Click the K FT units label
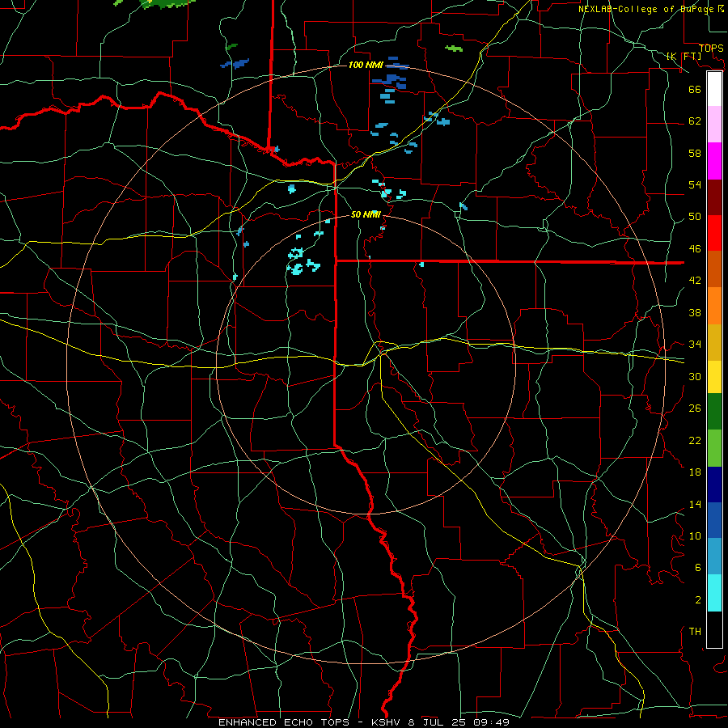The width and height of the screenshot is (728, 728). tap(684, 56)
